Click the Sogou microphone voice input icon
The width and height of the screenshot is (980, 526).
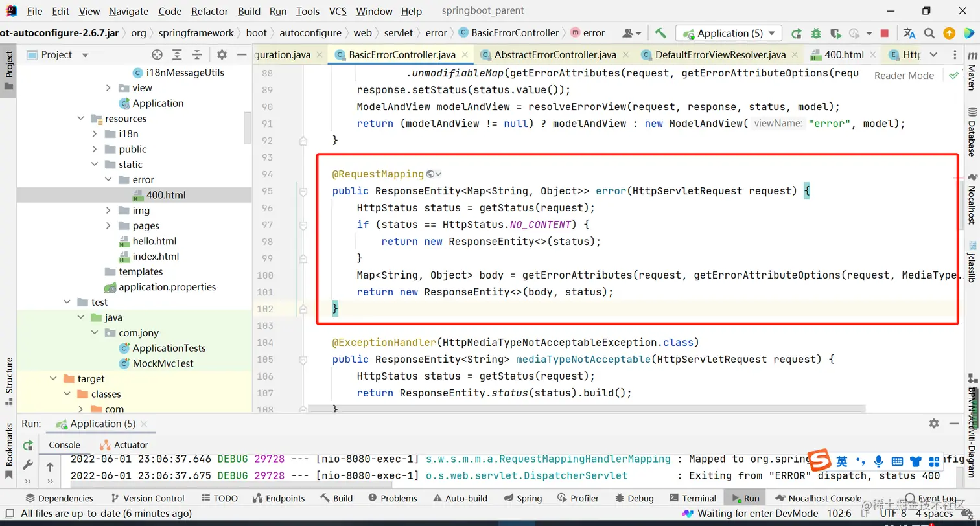point(878,461)
